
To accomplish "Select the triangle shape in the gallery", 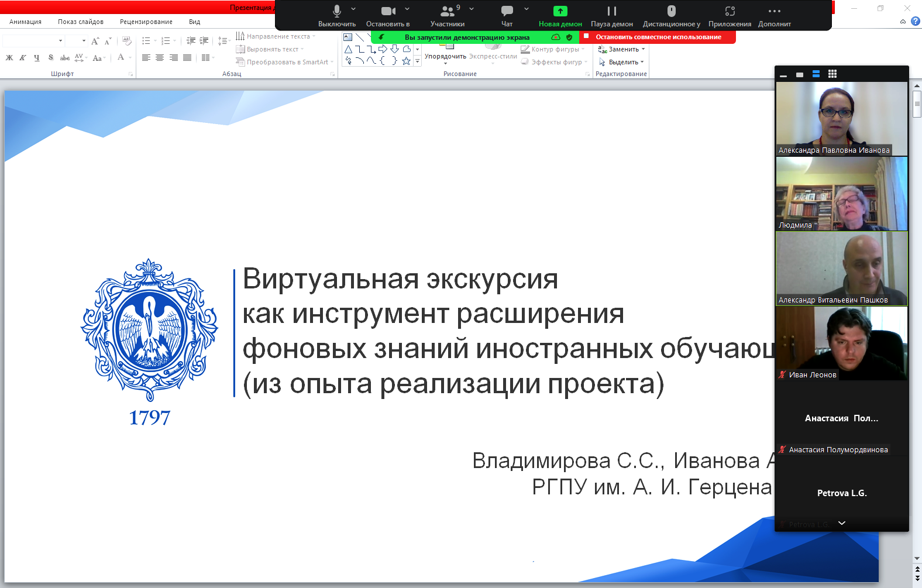I will (x=348, y=49).
